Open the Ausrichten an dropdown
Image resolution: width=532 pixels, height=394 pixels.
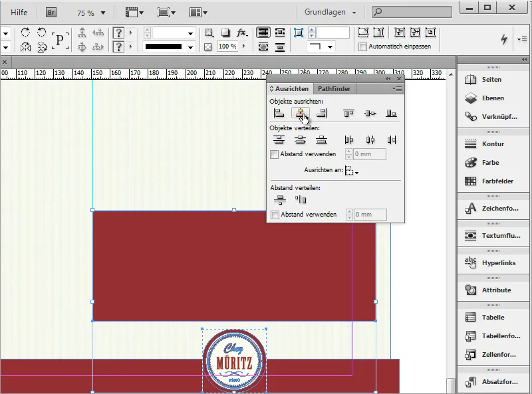point(352,170)
